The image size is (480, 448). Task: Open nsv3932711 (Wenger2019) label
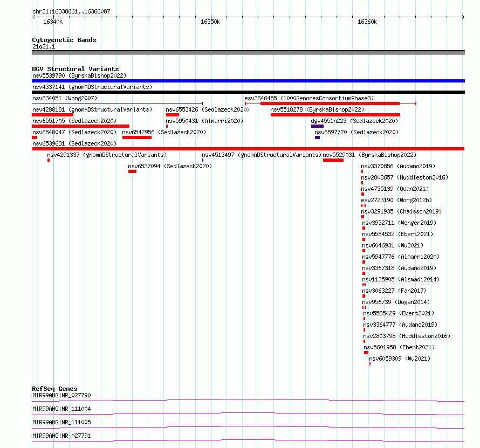[x=399, y=223]
